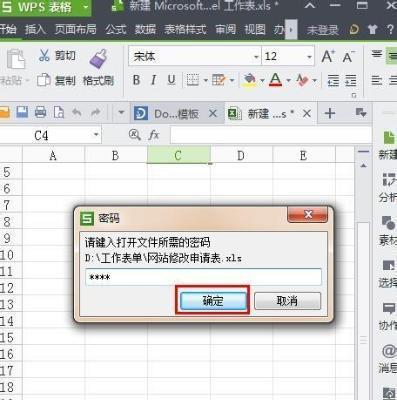The width and height of the screenshot is (397, 400).
Task: Close the Do...模板 tab
Action: (x=212, y=114)
